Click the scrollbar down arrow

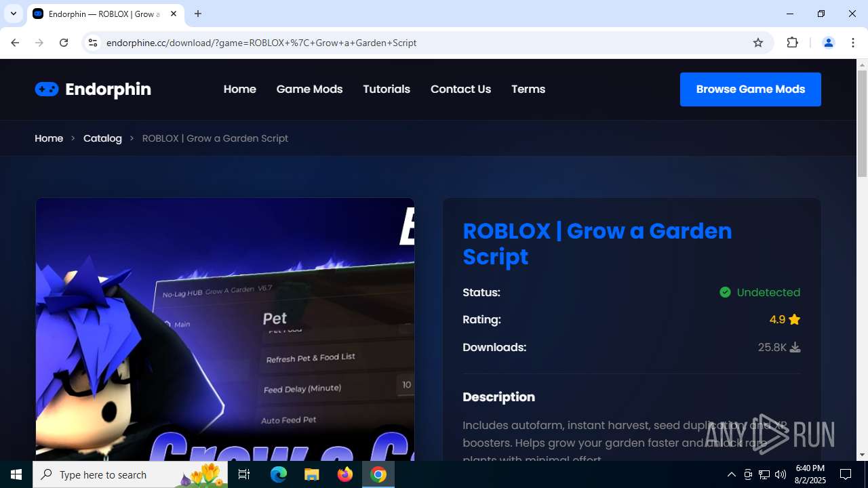click(862, 455)
